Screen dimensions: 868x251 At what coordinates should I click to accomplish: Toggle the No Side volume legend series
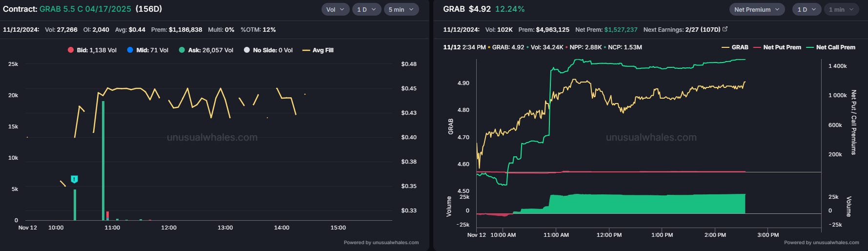(268, 50)
